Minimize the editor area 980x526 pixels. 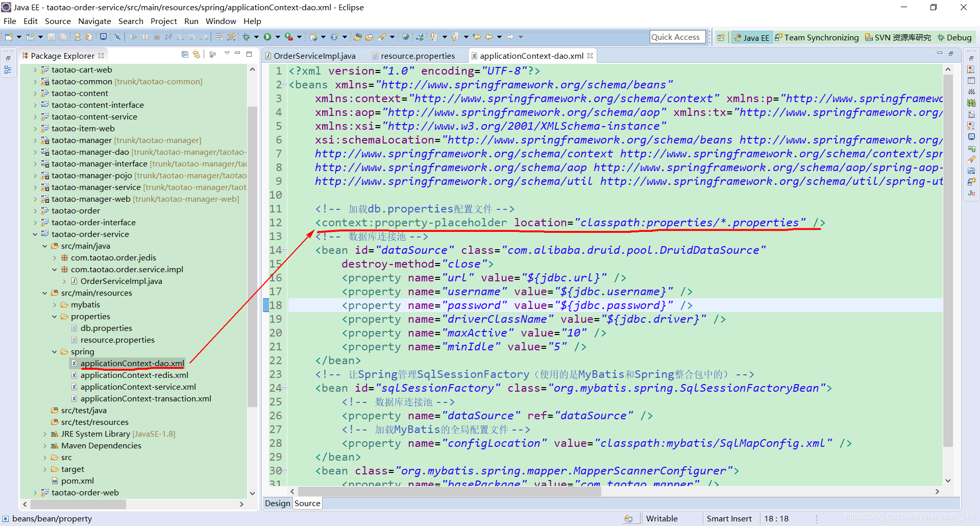point(939,54)
